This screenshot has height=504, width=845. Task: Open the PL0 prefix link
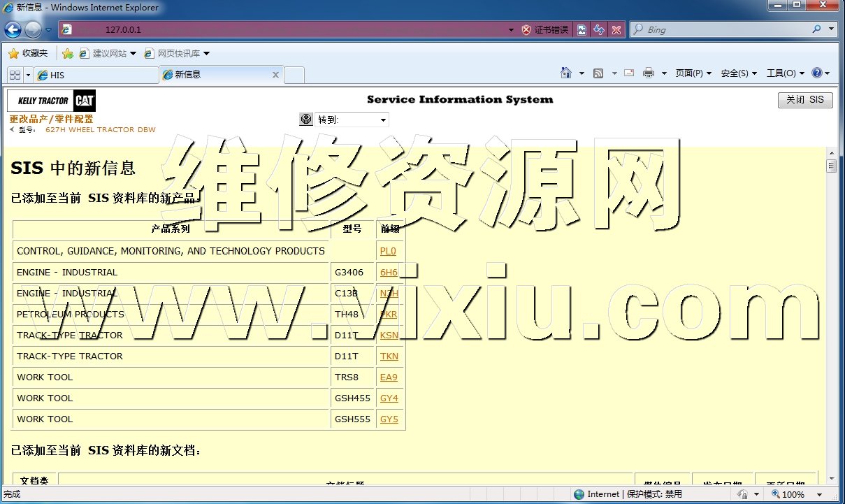388,252
